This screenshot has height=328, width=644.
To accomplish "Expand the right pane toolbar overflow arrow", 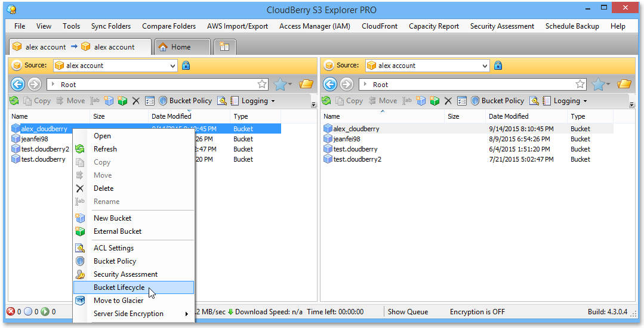I will pyautogui.click(x=631, y=105).
